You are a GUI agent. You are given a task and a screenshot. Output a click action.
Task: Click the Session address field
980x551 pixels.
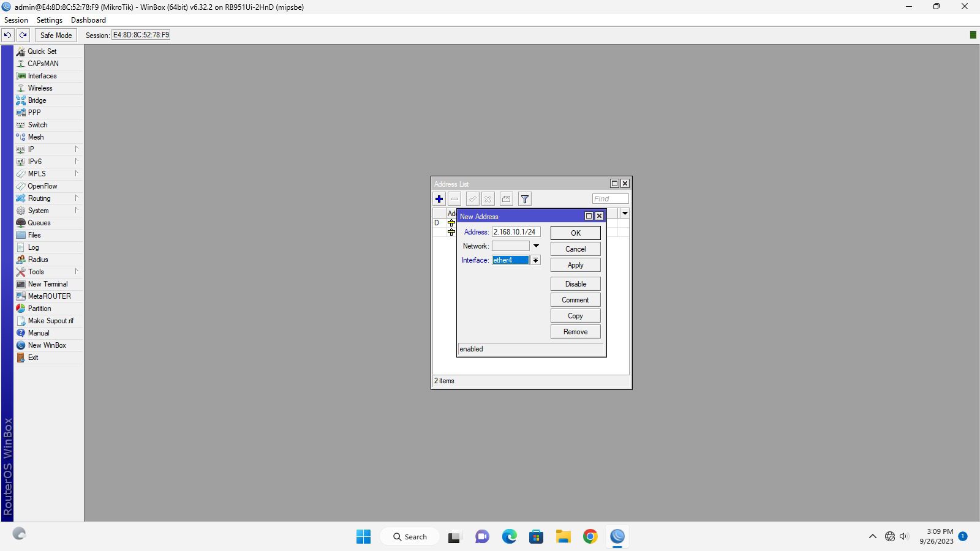(x=141, y=35)
